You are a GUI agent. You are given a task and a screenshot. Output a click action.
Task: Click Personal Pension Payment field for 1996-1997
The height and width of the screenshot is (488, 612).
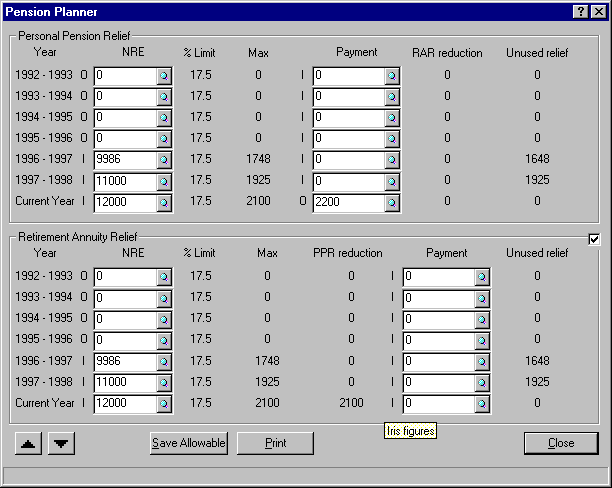pyautogui.click(x=349, y=160)
